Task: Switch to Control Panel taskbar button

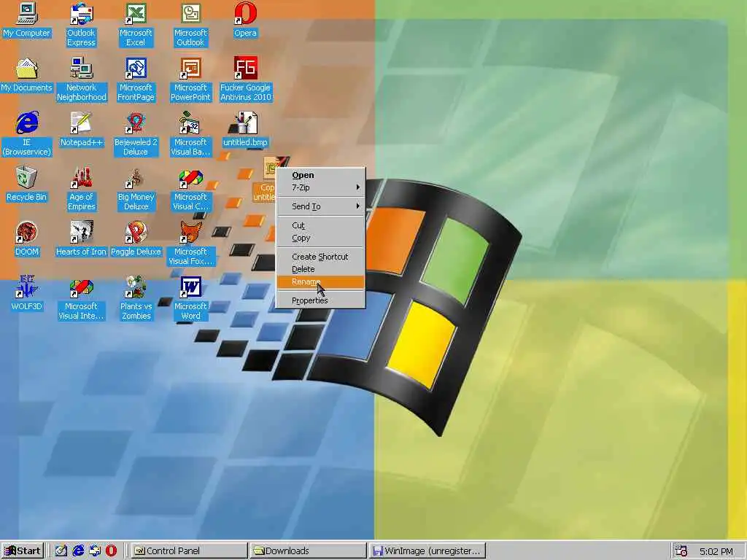Action: (189, 551)
